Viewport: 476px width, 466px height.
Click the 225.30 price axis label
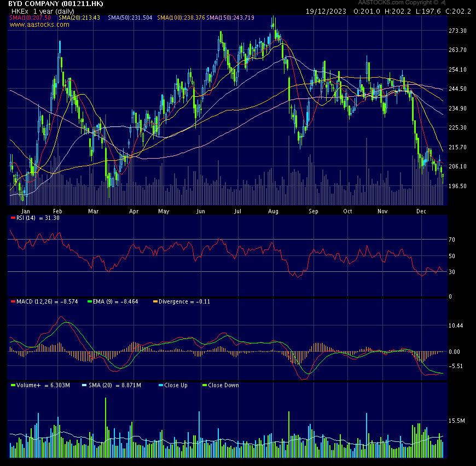click(457, 127)
